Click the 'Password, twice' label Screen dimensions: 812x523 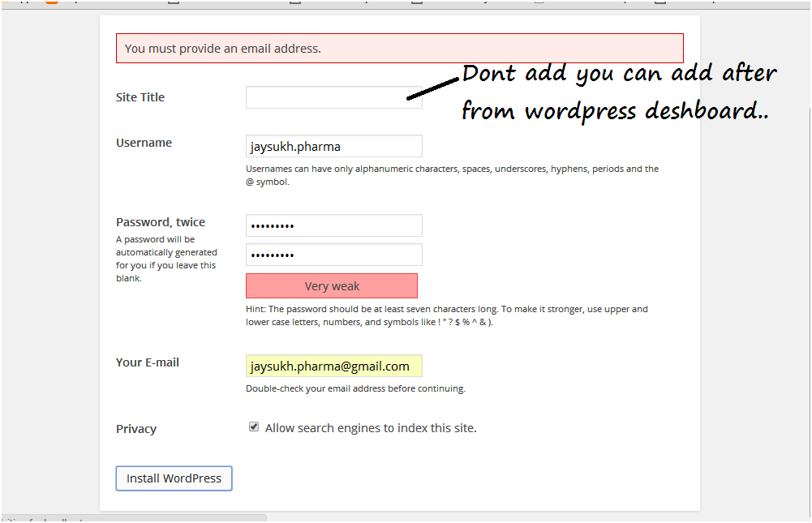(x=161, y=222)
